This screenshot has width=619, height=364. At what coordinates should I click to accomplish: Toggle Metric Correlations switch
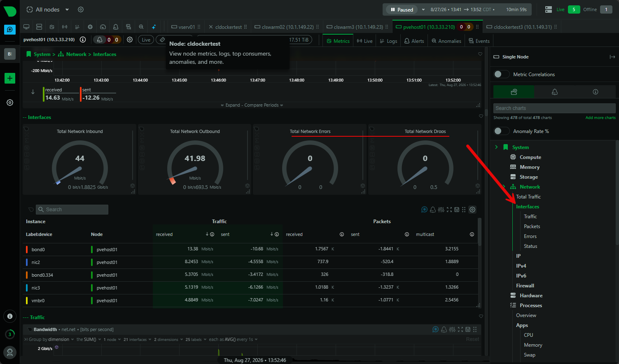pos(501,74)
